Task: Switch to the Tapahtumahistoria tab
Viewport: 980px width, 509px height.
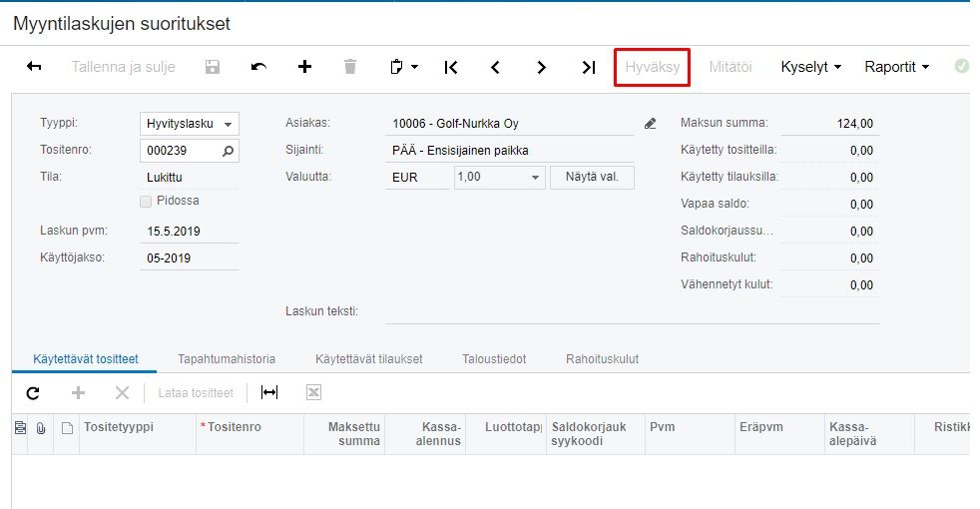Action: (227, 358)
